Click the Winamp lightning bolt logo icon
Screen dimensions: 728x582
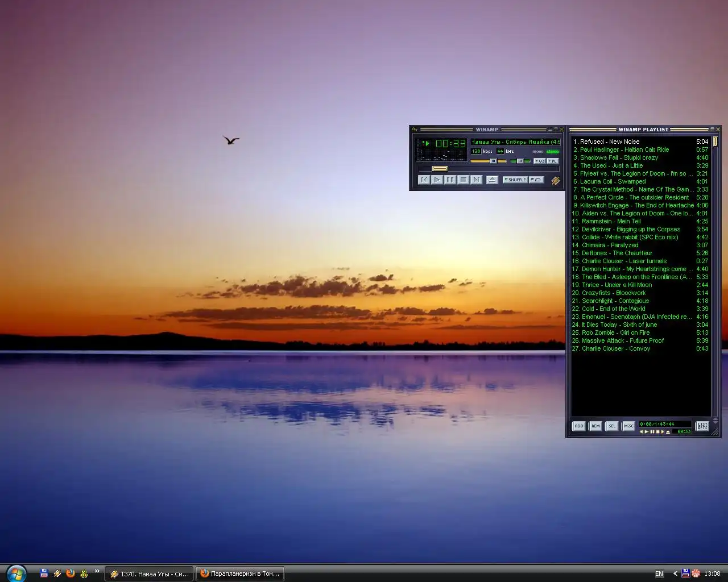tap(555, 180)
